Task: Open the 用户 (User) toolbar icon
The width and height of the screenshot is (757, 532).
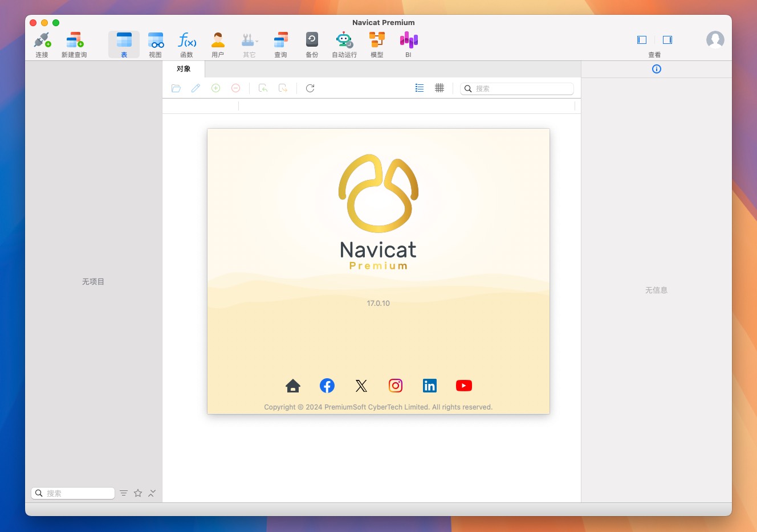Action: click(218, 44)
